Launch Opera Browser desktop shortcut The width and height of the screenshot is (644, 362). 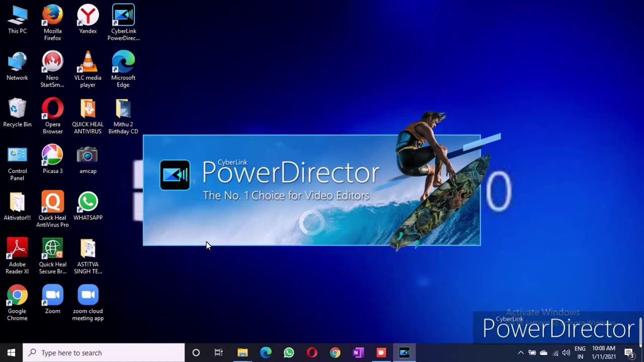pyautogui.click(x=52, y=117)
